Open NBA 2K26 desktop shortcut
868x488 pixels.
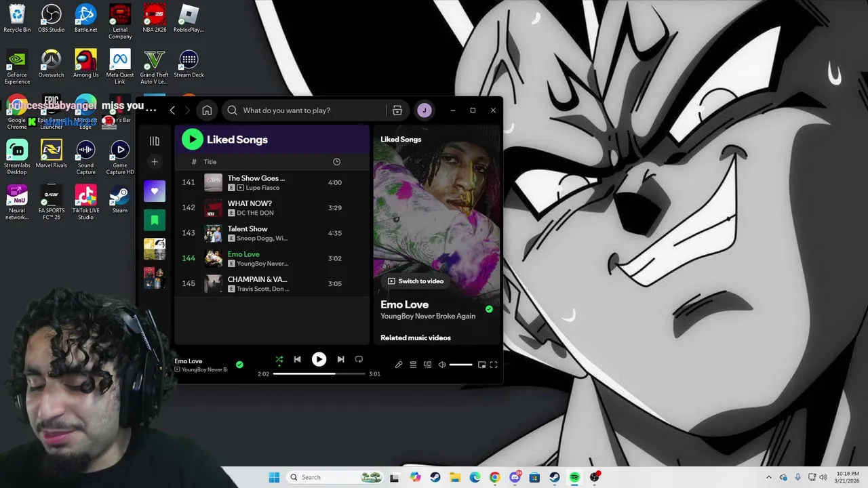click(154, 18)
